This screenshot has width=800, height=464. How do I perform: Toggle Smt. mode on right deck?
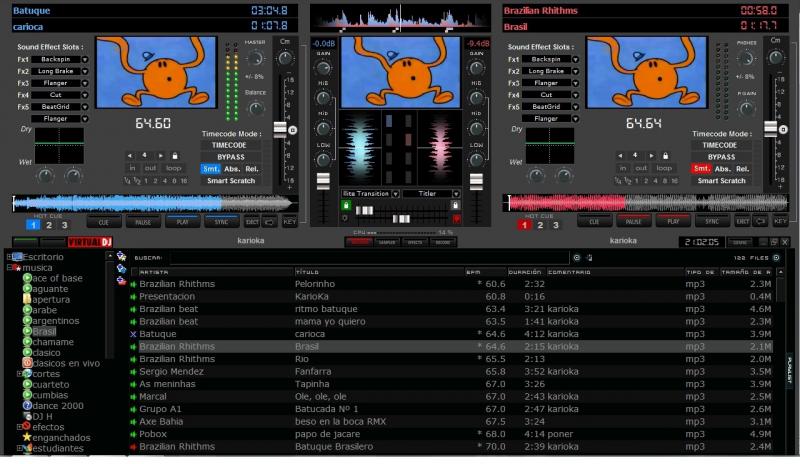701,168
